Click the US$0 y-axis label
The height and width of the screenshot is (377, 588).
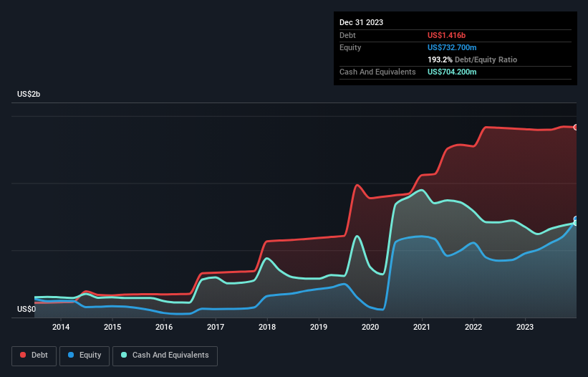(26, 309)
